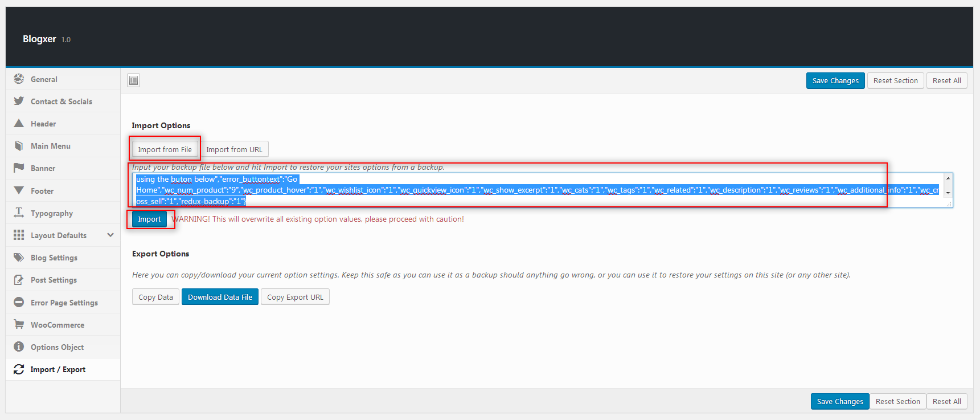Click top Save Changes button
Image resolution: width=980 pixels, height=420 pixels.
pyautogui.click(x=835, y=80)
